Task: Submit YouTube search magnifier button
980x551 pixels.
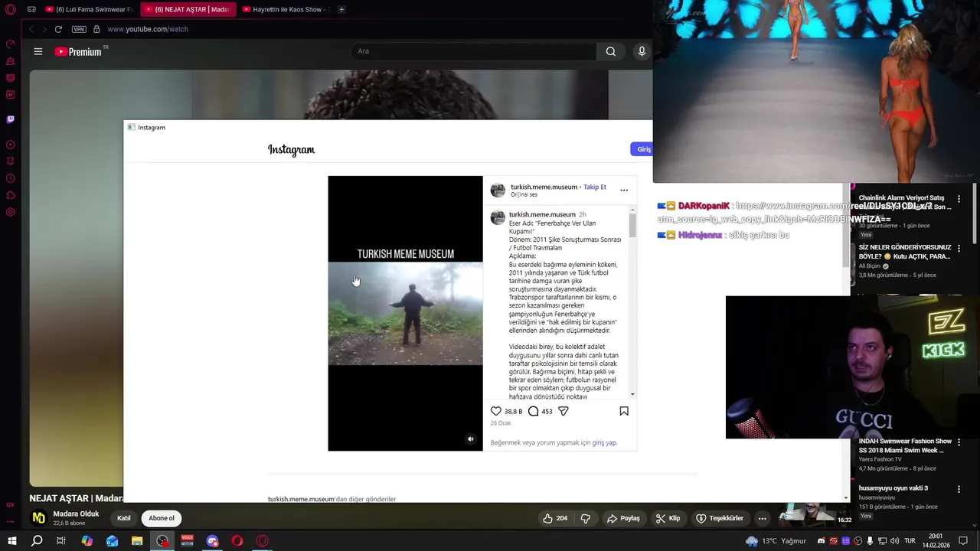Action: (610, 51)
